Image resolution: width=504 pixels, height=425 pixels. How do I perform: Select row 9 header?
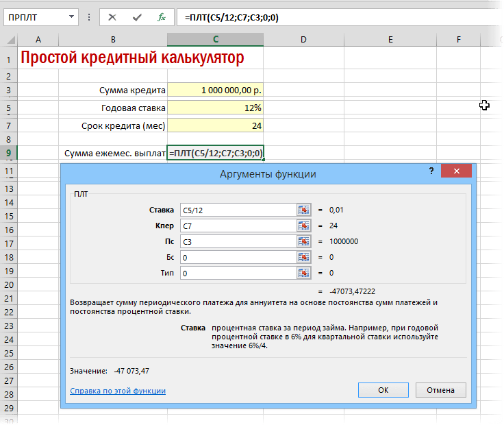[9, 153]
